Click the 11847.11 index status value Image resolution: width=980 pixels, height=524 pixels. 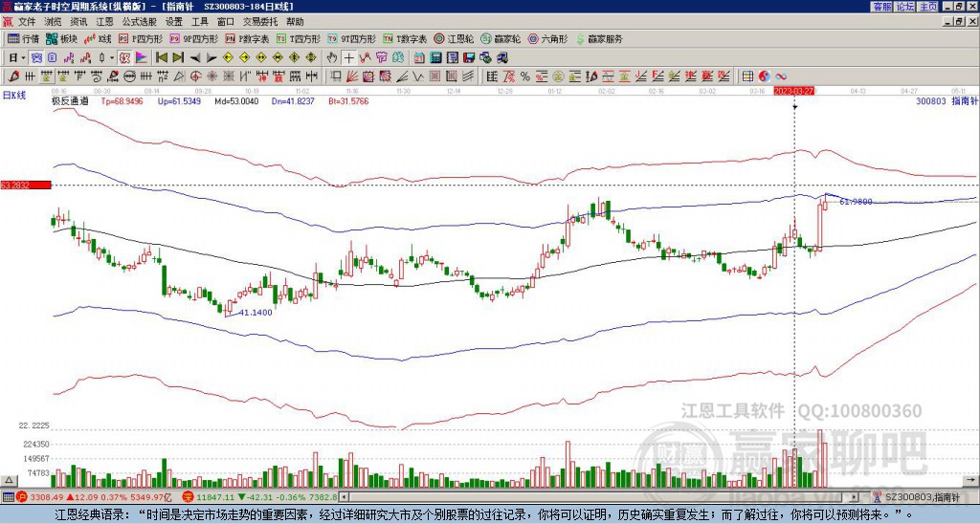[214, 497]
